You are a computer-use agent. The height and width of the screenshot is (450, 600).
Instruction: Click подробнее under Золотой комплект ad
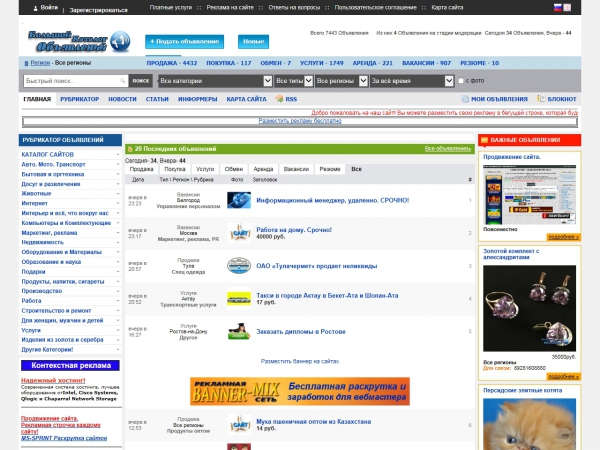(563, 377)
